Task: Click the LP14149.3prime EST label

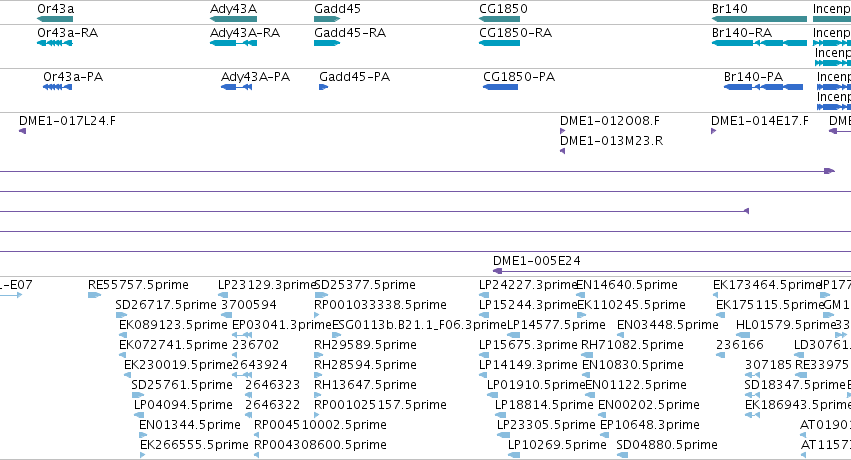Action: (x=528, y=365)
